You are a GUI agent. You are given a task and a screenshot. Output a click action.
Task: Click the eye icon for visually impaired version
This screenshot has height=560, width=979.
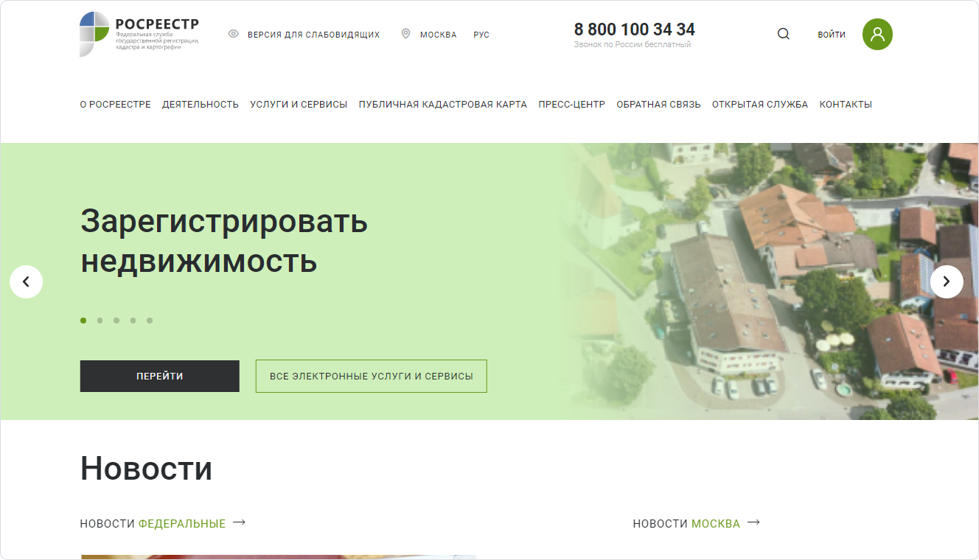(x=234, y=34)
